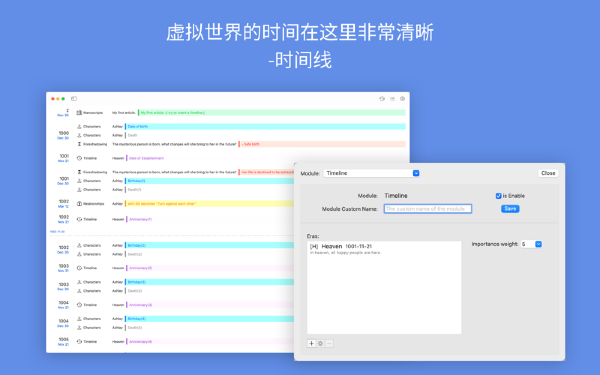Click Timeline clock icon on Date of Establishment row
The image size is (600, 375).
click(79, 158)
